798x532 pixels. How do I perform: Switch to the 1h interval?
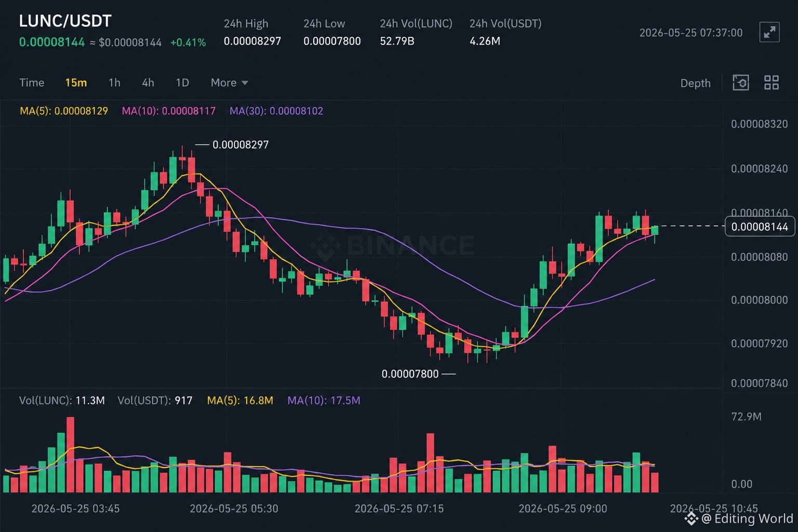(x=114, y=83)
